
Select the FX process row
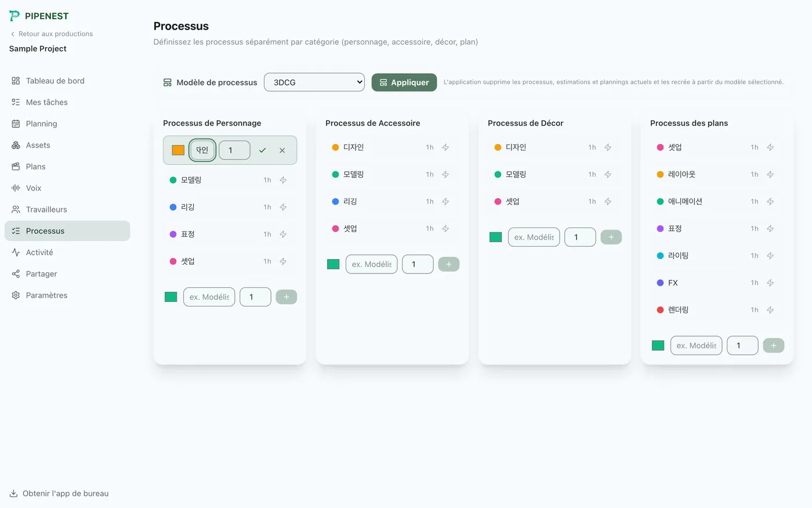[x=717, y=283]
